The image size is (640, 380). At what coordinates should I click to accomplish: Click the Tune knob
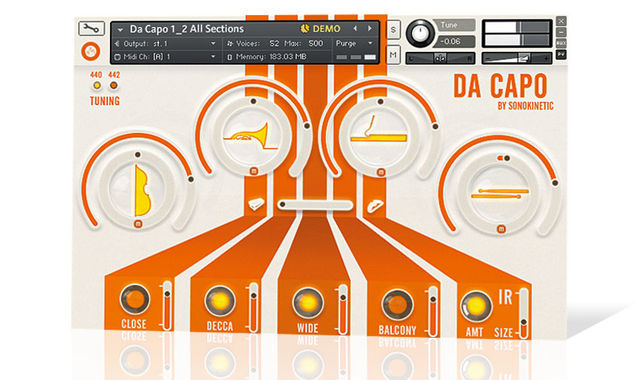click(420, 33)
